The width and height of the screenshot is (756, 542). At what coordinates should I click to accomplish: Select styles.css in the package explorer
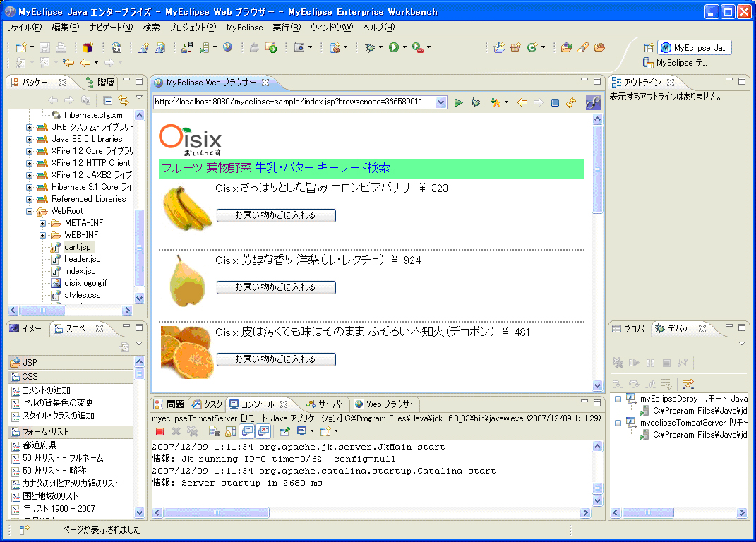(x=83, y=295)
